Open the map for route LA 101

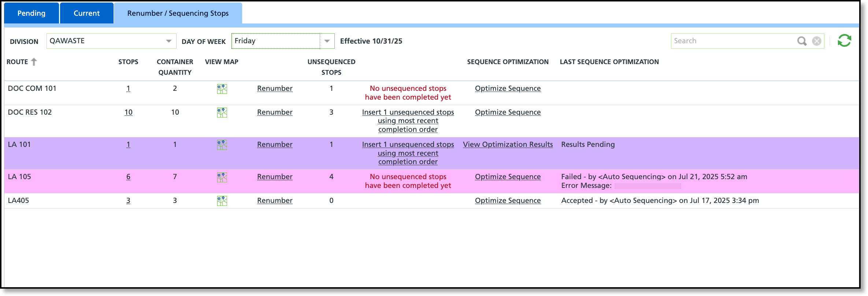(x=222, y=145)
